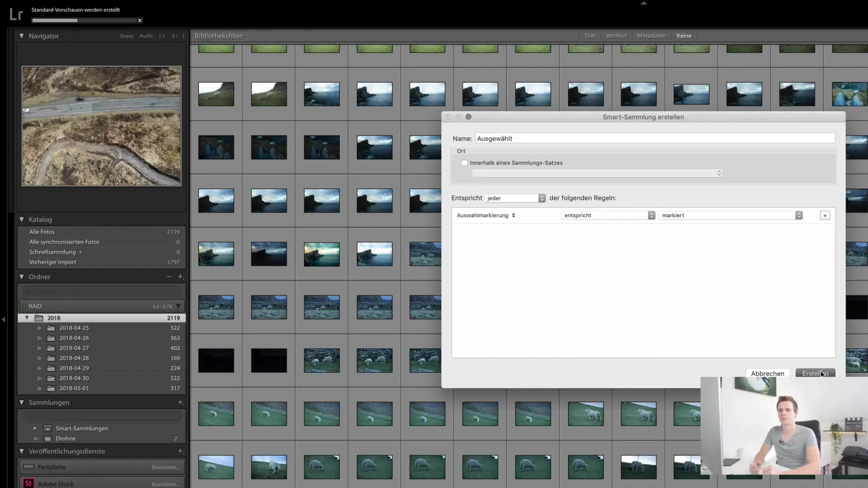Click Erstellen to create Smart-Sammlung
This screenshot has width=868, height=488.
[x=815, y=373]
